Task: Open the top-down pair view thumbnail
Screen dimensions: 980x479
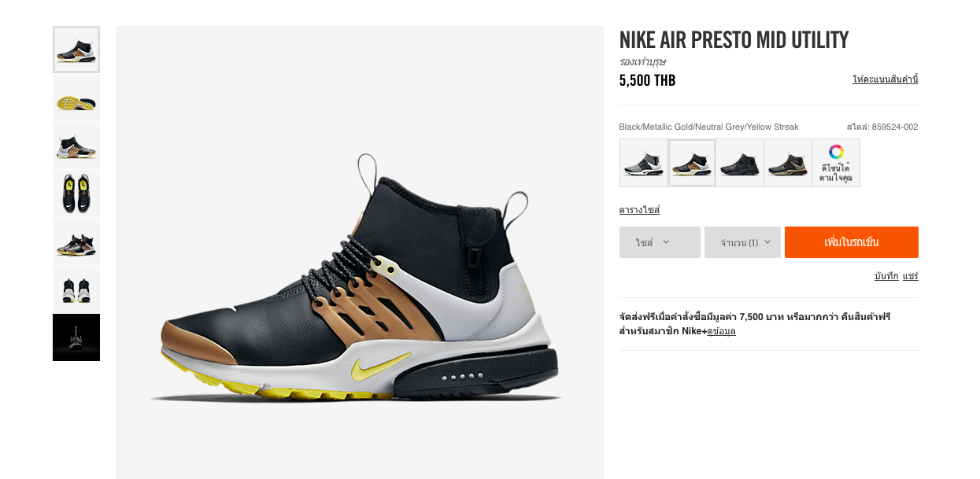Action: (76, 194)
